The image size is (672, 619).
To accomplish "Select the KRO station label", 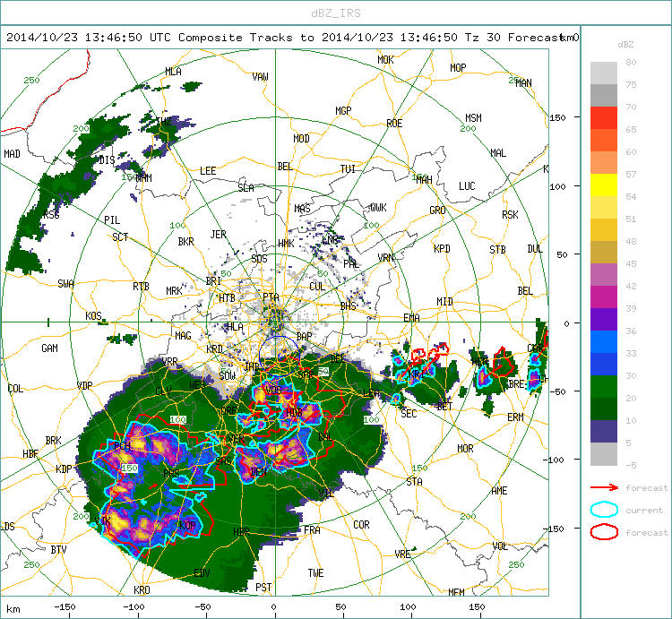I will (x=142, y=589).
